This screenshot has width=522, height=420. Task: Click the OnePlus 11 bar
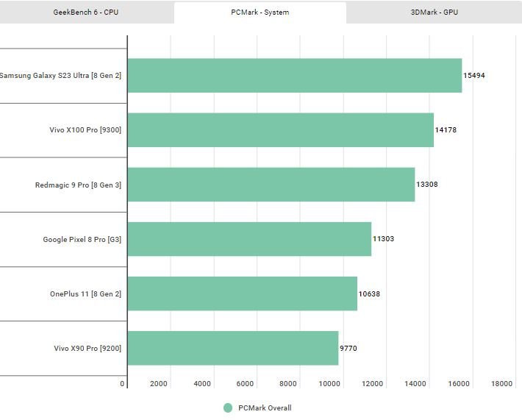click(x=242, y=294)
